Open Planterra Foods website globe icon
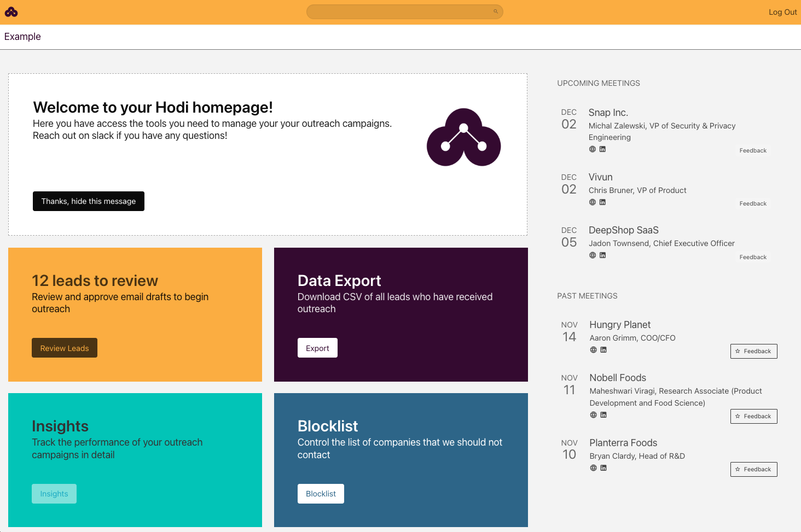 click(594, 468)
